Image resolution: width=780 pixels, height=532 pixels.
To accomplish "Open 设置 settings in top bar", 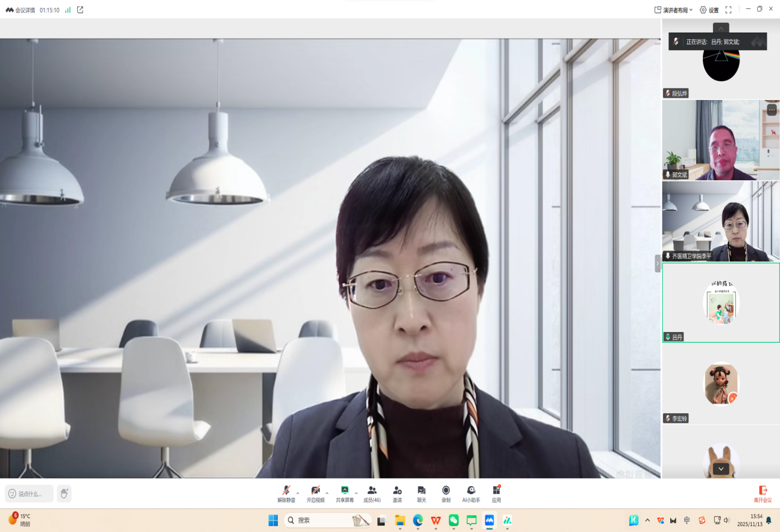I will [709, 10].
